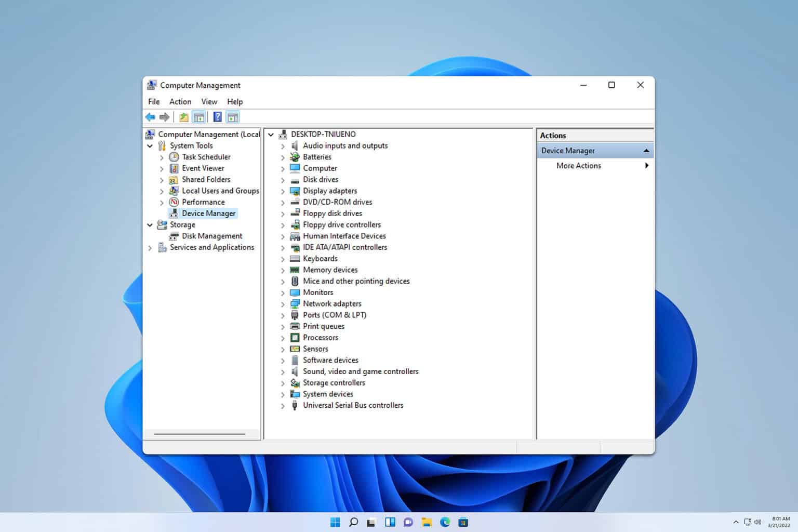Launch Microsoft Edge from taskbar
798x532 pixels.
[x=445, y=522]
